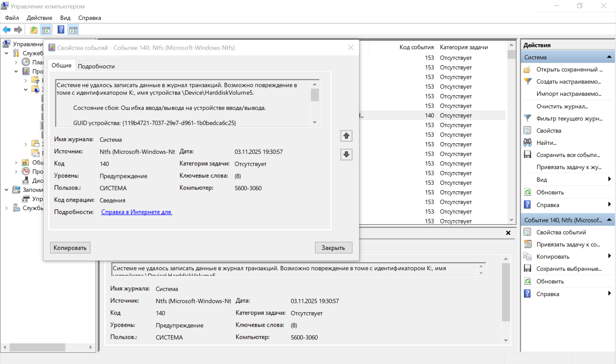Click the preview pane vertical scrollbar thumb
This screenshot has height=364, width=616.
click(x=506, y=292)
